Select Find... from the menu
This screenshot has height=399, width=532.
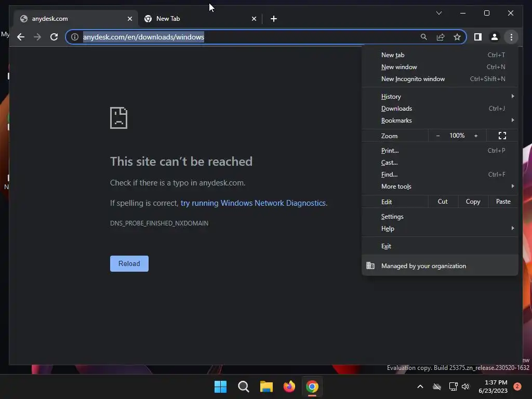click(x=440, y=175)
